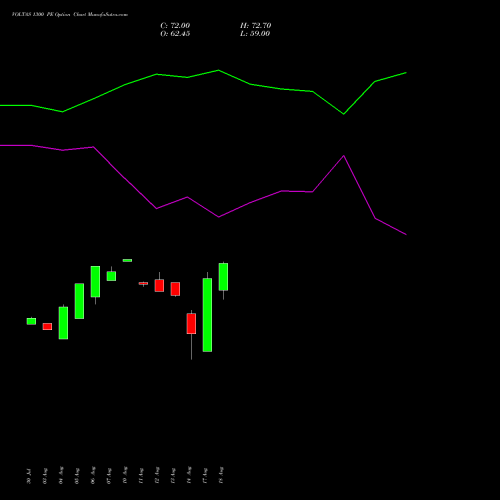Click the red candle for 14 Aug
Screen dimensions: 500x500
point(191,323)
